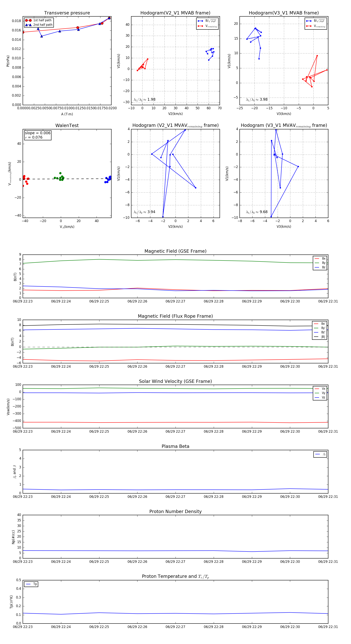Select the Bz legend entry
Screen dimensions: 351x644
click(x=320, y=267)
